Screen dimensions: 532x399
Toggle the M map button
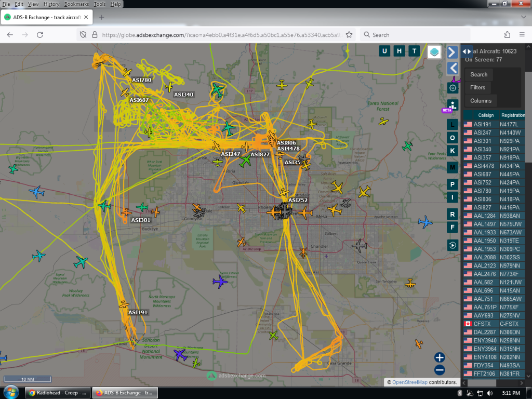coord(453,167)
